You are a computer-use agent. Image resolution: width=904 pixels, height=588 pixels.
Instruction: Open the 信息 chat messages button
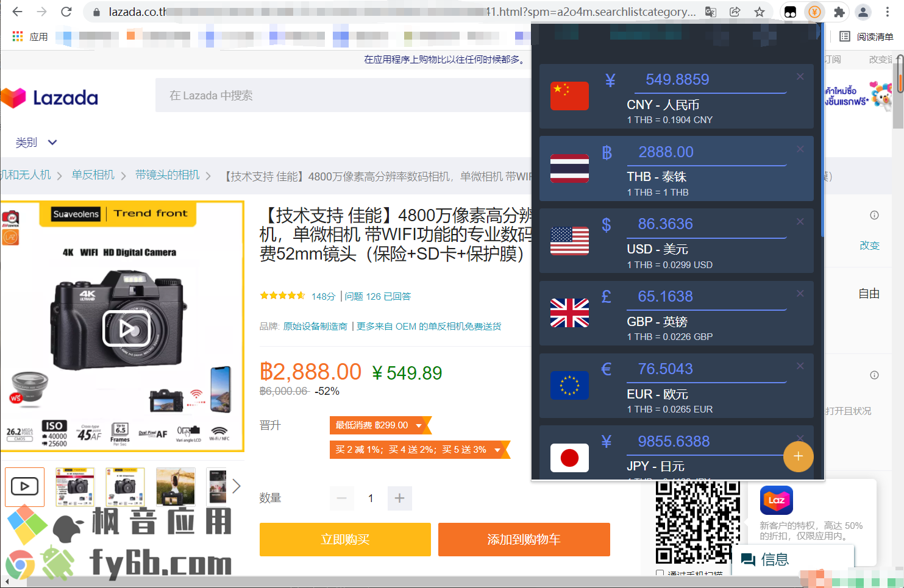tap(792, 559)
